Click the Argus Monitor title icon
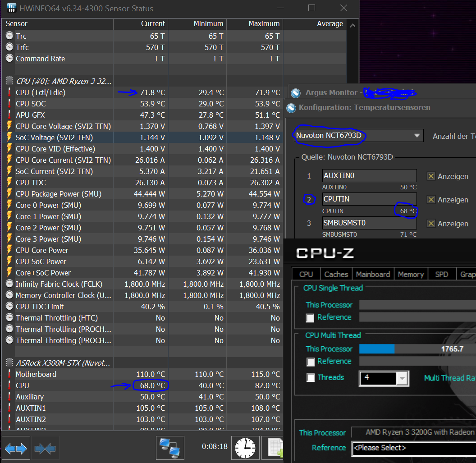 [296, 92]
